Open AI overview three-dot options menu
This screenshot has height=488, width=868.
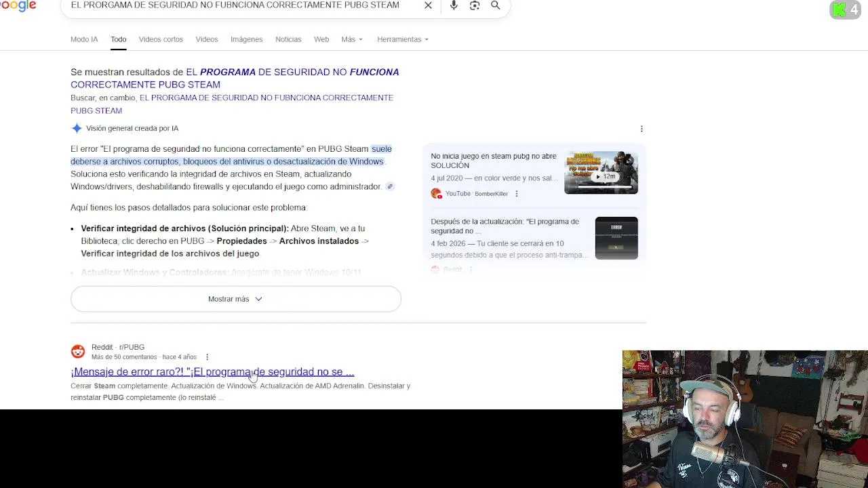point(642,129)
